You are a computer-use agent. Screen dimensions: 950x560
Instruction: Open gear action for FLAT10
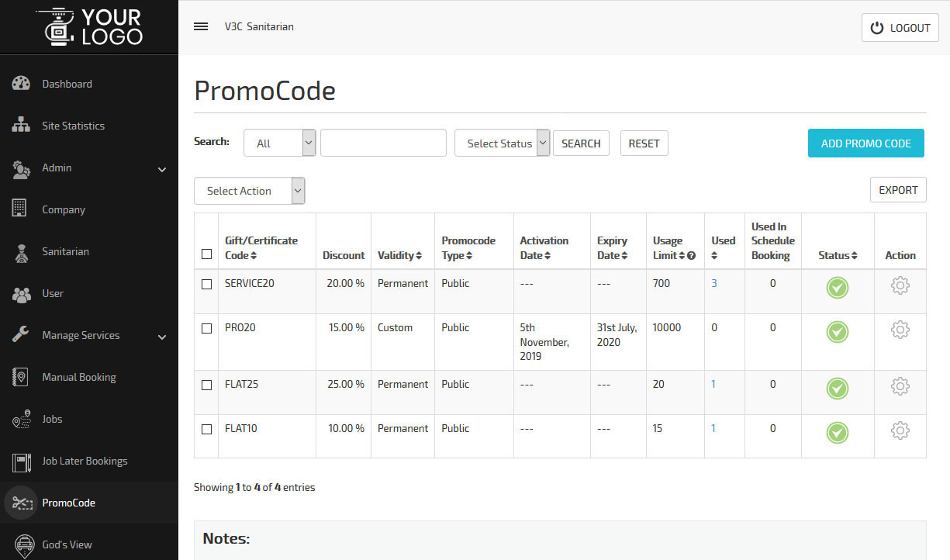[900, 430]
